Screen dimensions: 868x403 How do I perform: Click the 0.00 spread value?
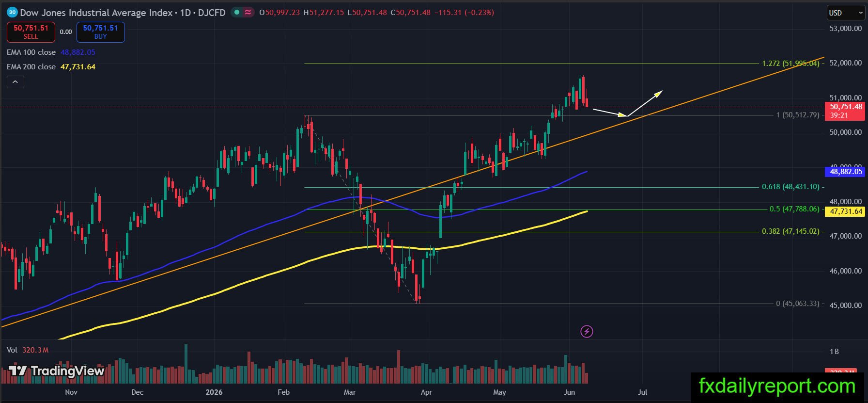[x=66, y=32]
